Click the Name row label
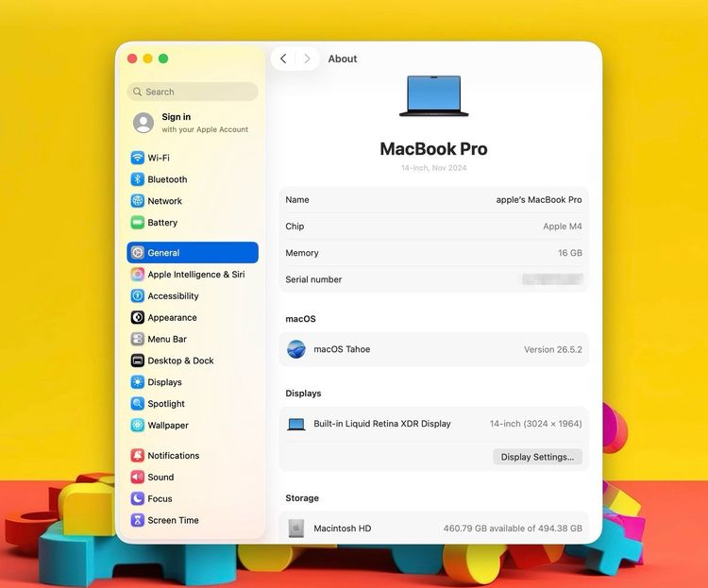The width and height of the screenshot is (708, 588). [x=297, y=199]
